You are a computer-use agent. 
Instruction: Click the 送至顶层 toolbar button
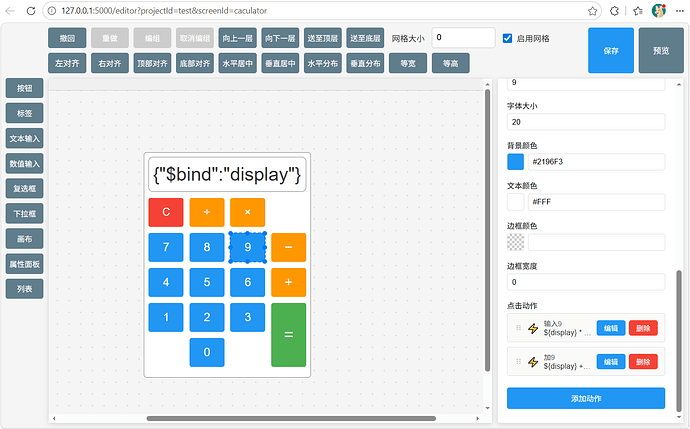point(323,38)
